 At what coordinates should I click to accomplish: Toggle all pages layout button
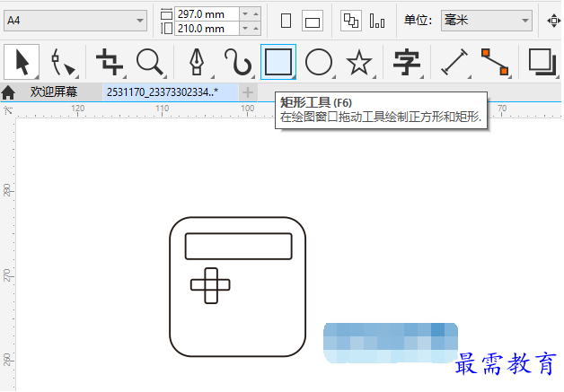tap(351, 21)
